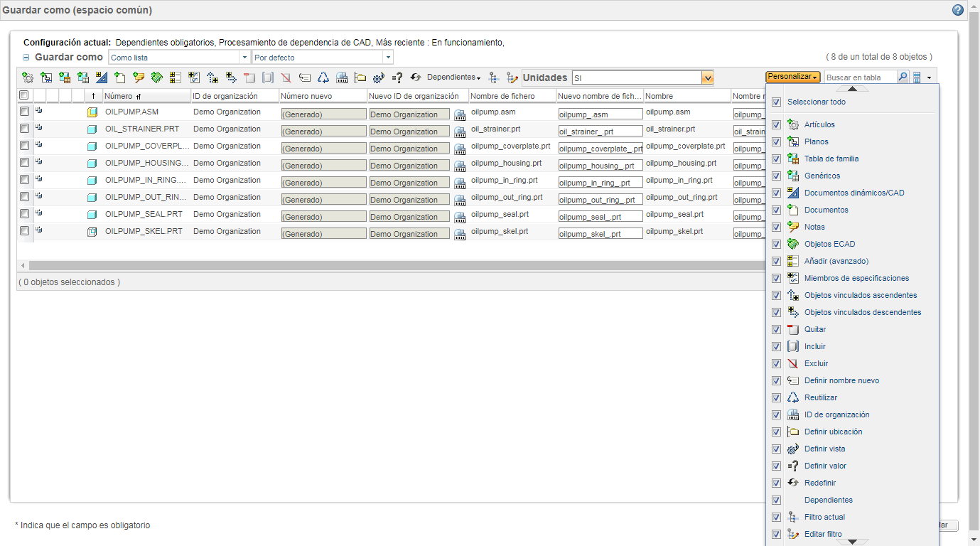Click Objetos vinculados descendentes toolbar icon
The height and width of the screenshot is (546, 980).
tap(231, 77)
